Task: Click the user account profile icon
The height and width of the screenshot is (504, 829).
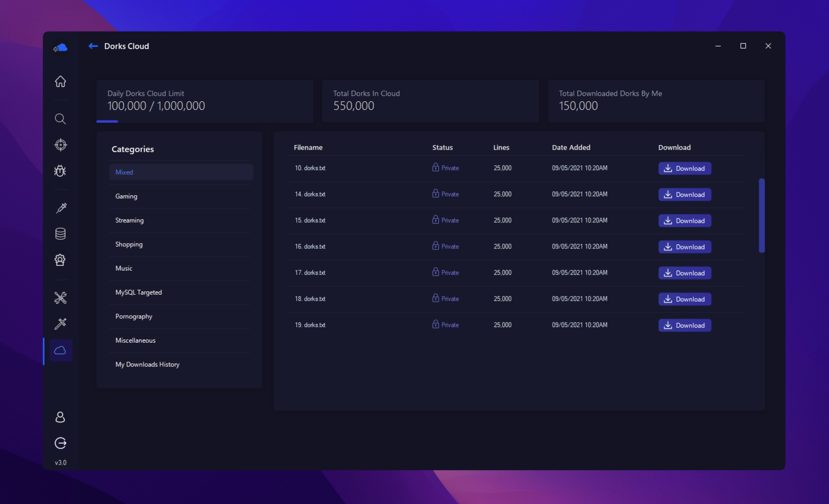Action: [x=60, y=417]
